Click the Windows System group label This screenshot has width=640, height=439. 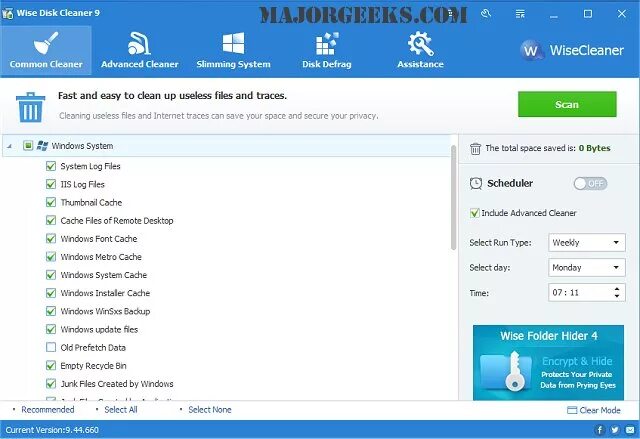pos(82,146)
